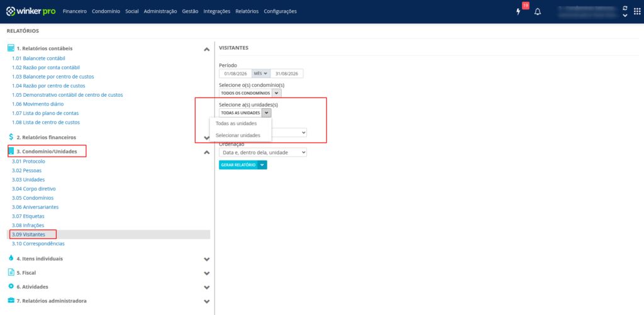Open 3.10 Correspondências report

click(38, 243)
